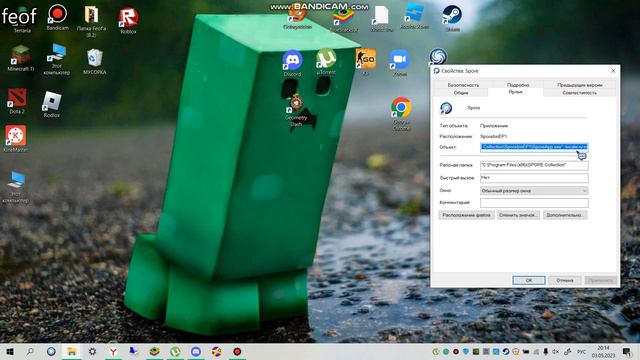Image resolution: width=640 pixels, height=360 pixels.
Task: Open the Windows Start menu
Action: pos(10,351)
